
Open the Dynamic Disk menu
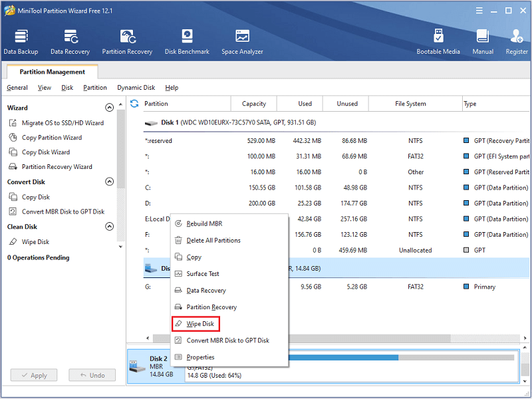click(x=136, y=88)
